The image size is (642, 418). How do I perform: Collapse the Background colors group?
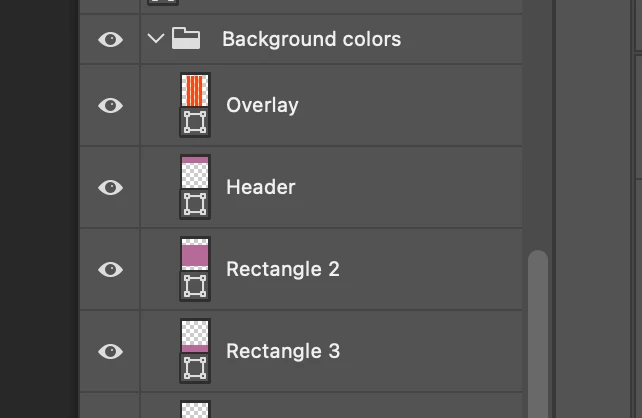pos(155,39)
